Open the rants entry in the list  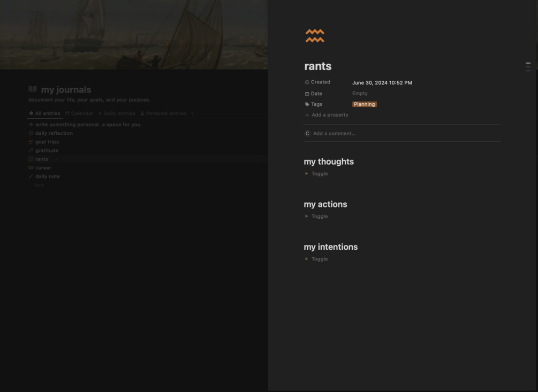pyautogui.click(x=42, y=159)
